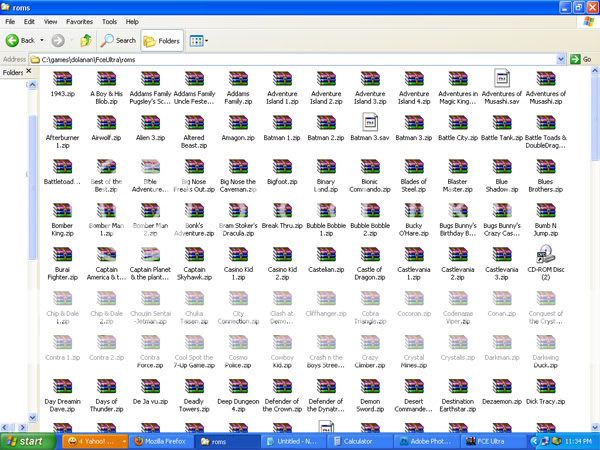
Task: Open the View menu
Action: [50, 22]
